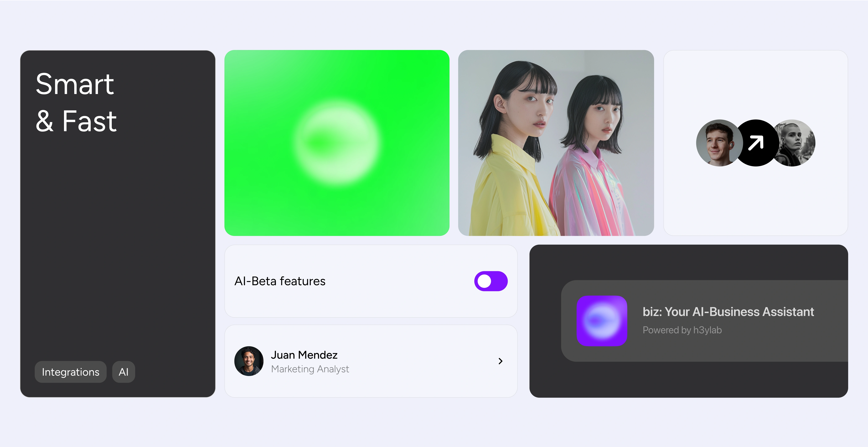Click the Smart & Fast heading
Screen dimensions: 868x447
click(x=76, y=102)
